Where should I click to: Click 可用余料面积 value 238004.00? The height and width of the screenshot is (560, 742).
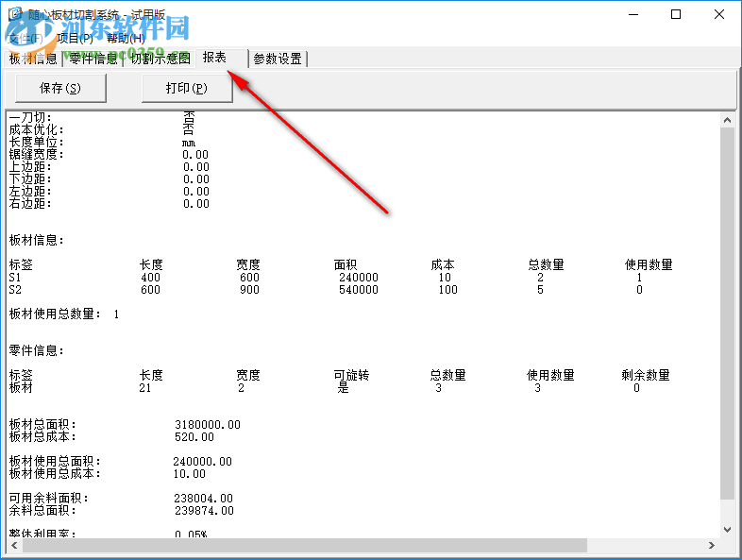tap(204, 499)
